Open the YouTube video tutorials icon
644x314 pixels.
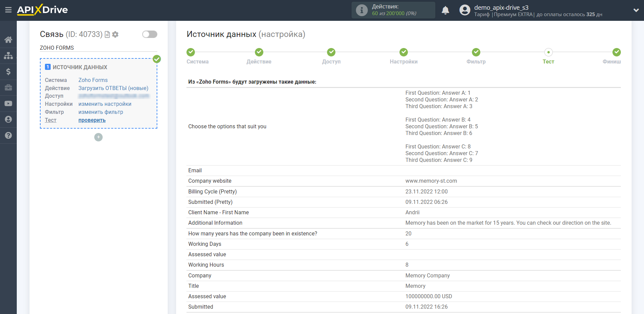[8, 103]
